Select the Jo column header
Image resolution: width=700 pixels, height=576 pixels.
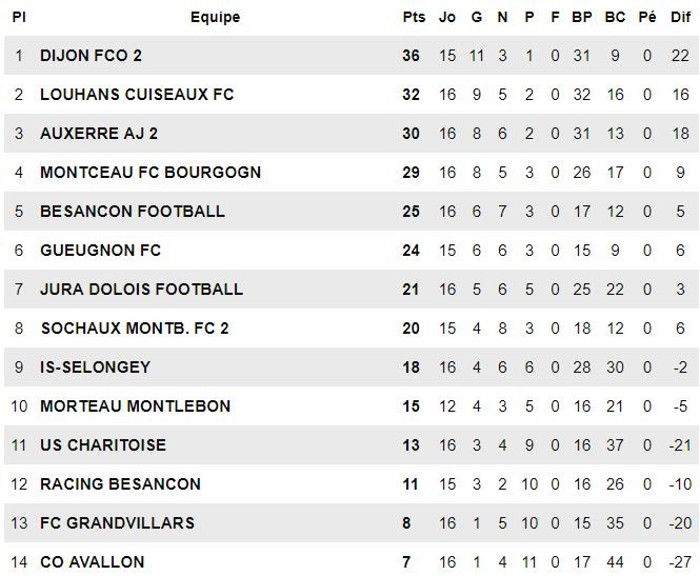coord(447,17)
